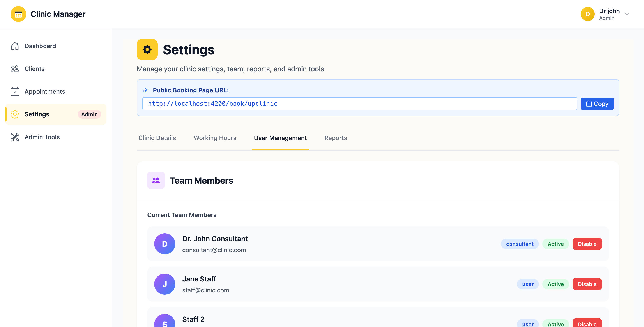Click the Clinic Manager calendar logo icon

click(x=18, y=14)
